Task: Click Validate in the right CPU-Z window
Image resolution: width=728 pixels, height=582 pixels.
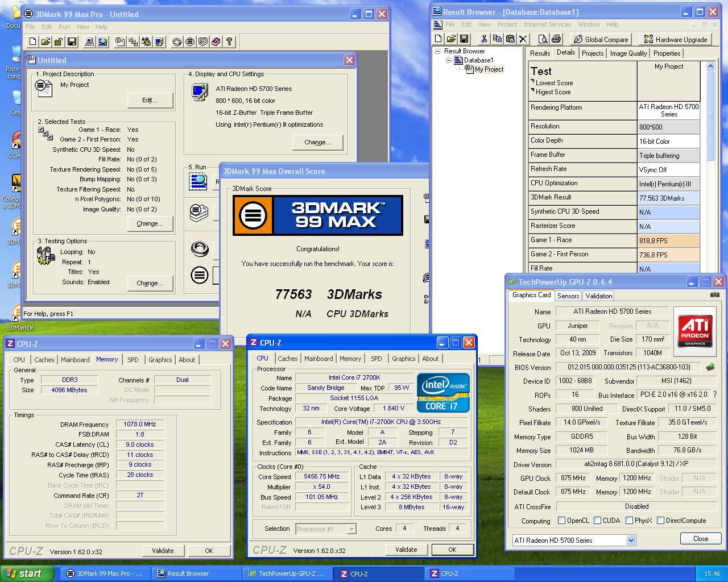Action: pos(406,550)
